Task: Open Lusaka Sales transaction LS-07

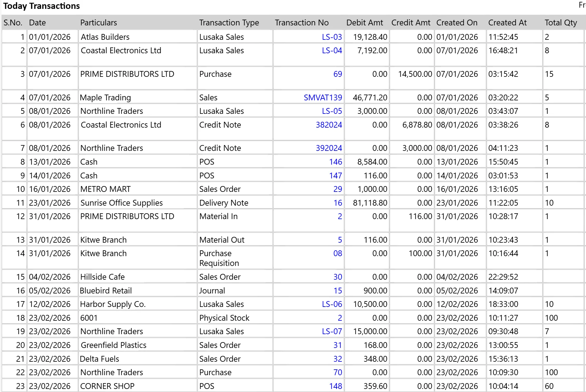Action: (x=332, y=331)
